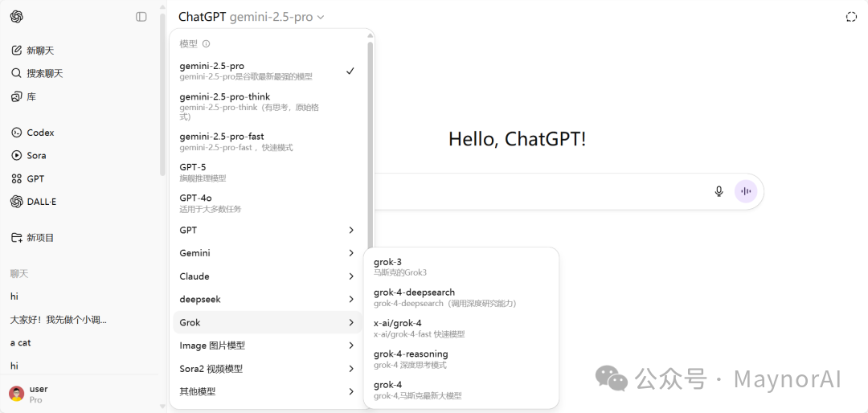Click the 聊天 section heading

tap(18, 273)
